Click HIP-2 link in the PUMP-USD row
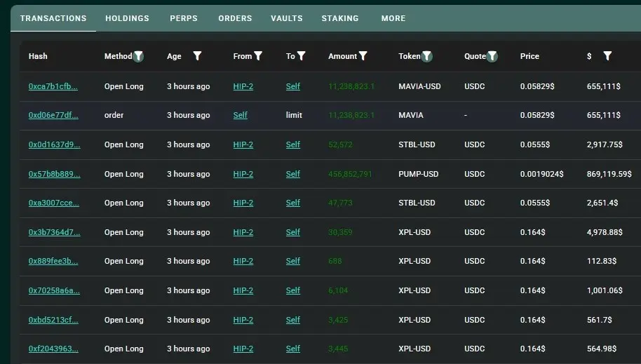Viewport: 641px width, 364px height. click(243, 174)
